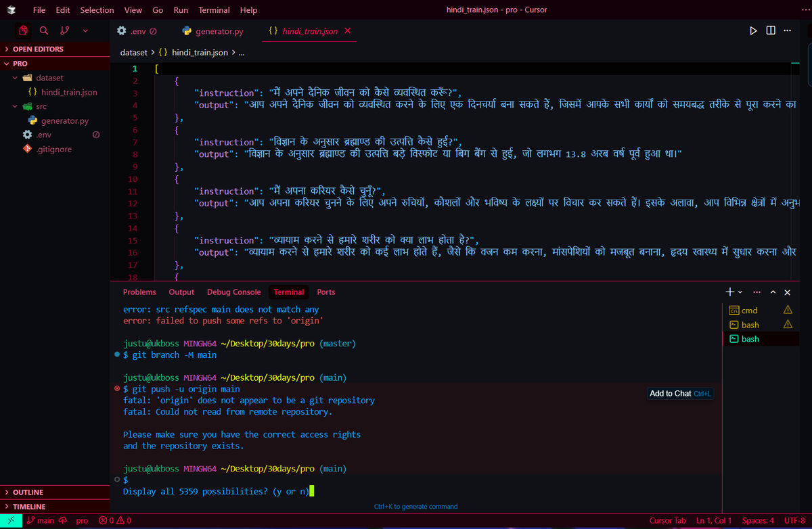Switch to the generator.py editor tab

pos(212,31)
